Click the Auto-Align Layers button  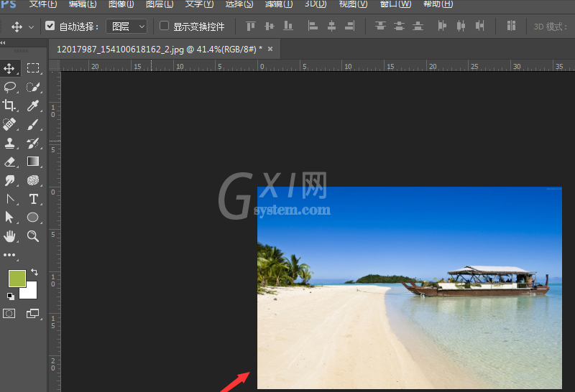[511, 26]
